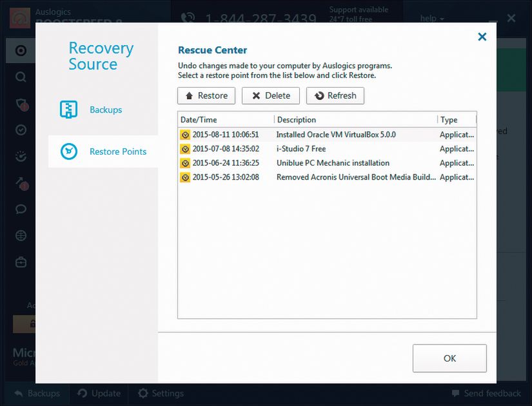Click the icon beside the i-Studio 7 Free entry
This screenshot has width=532, height=406.
pos(185,149)
